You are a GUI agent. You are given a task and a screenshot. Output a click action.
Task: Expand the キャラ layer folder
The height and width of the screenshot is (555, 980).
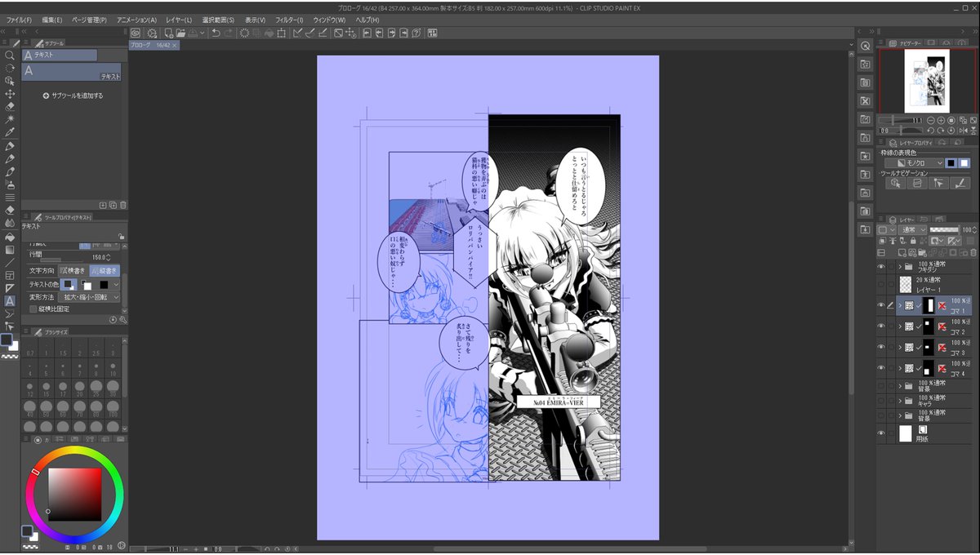pos(900,401)
